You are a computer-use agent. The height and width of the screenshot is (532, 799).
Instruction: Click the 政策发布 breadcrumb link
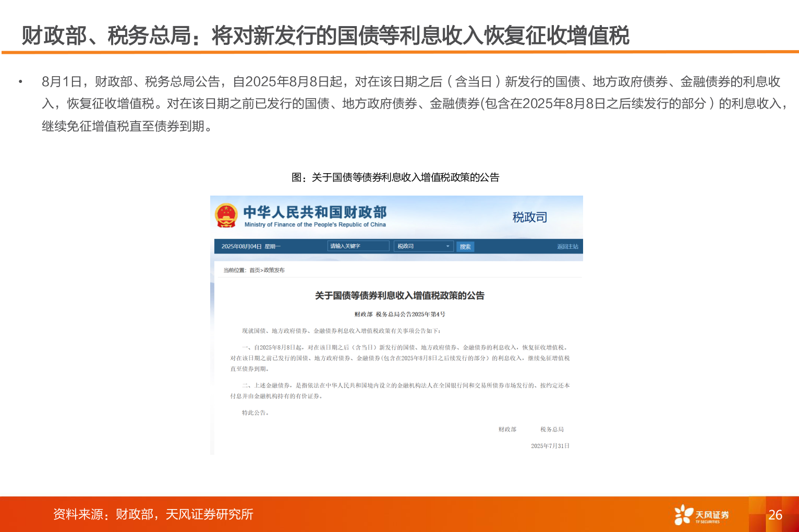point(274,270)
